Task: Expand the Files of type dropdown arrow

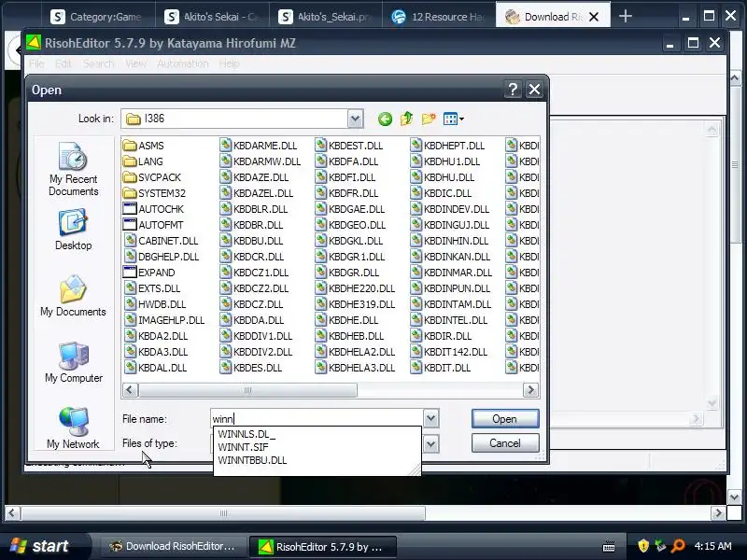Action: (430, 444)
